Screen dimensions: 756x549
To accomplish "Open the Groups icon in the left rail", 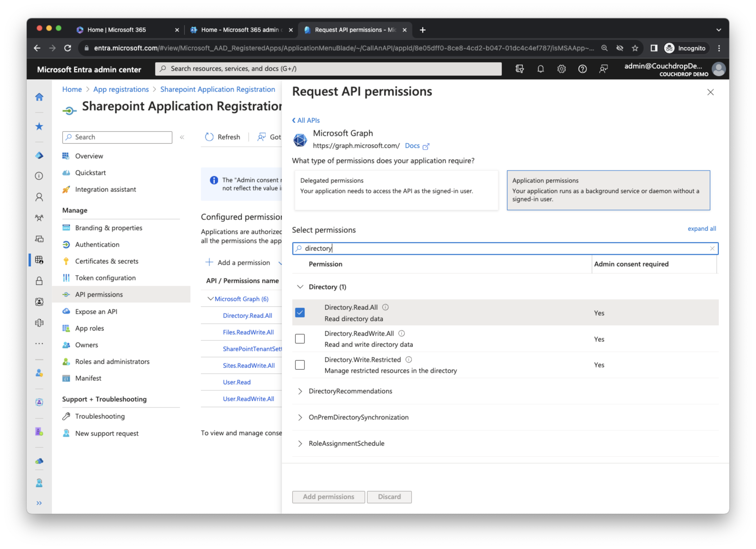I will (x=39, y=218).
